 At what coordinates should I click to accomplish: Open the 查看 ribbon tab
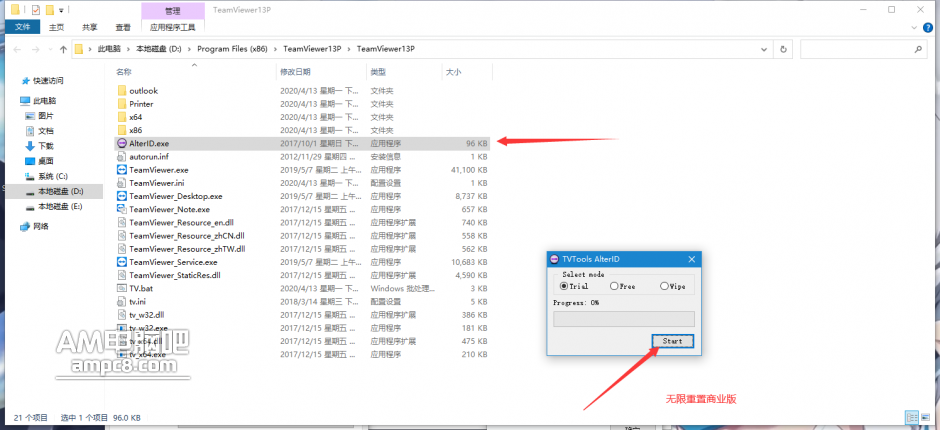point(123,27)
